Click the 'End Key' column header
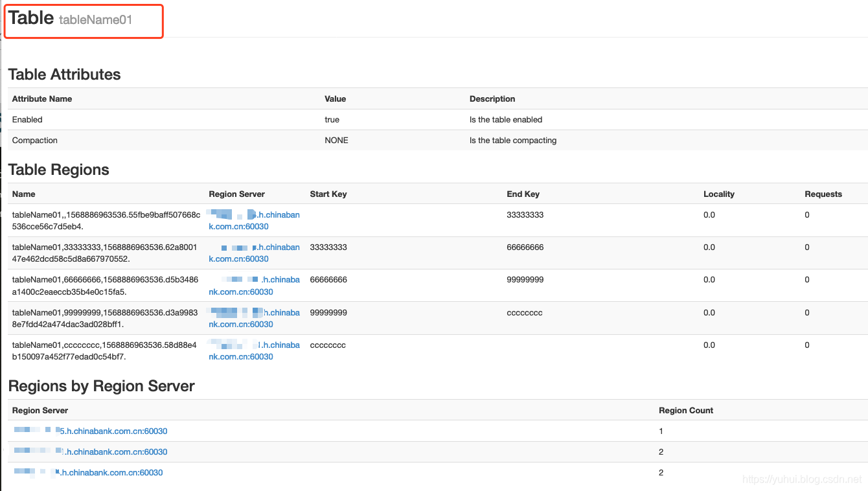Screen dimensions: 868x491 pos(523,194)
